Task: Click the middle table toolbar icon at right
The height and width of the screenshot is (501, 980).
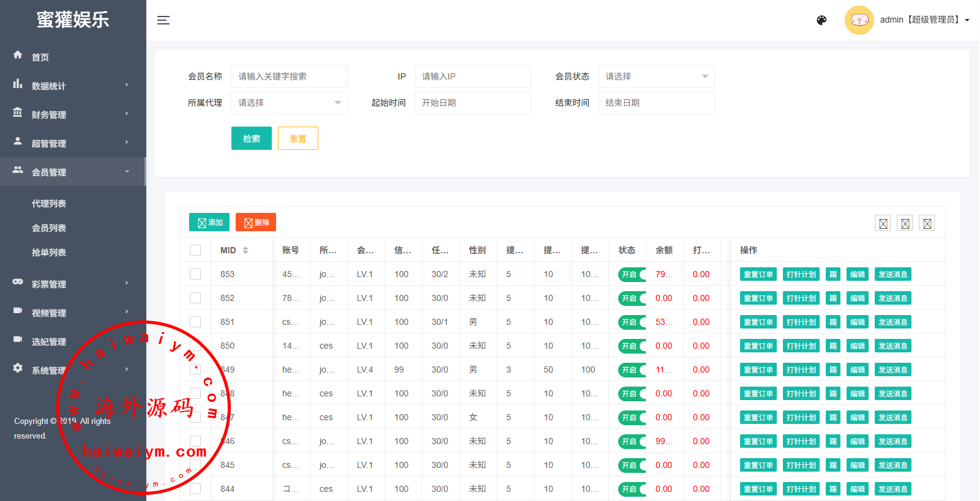Action: pos(905,223)
